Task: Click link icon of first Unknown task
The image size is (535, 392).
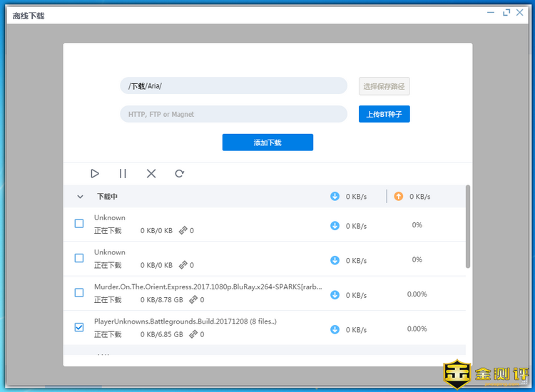Action: point(183,231)
